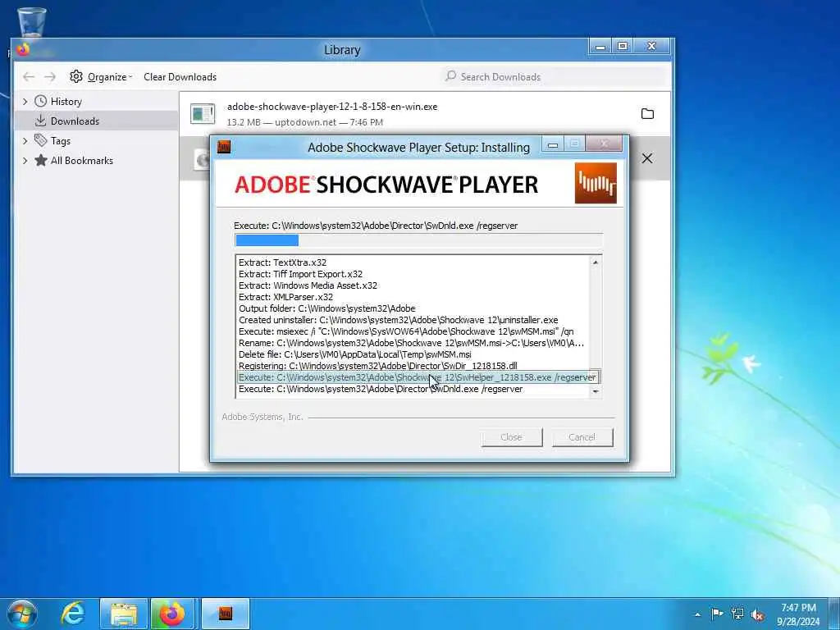Screen dimensions: 840x630
Task: Select log line Created uninstaller
Action: point(398,320)
